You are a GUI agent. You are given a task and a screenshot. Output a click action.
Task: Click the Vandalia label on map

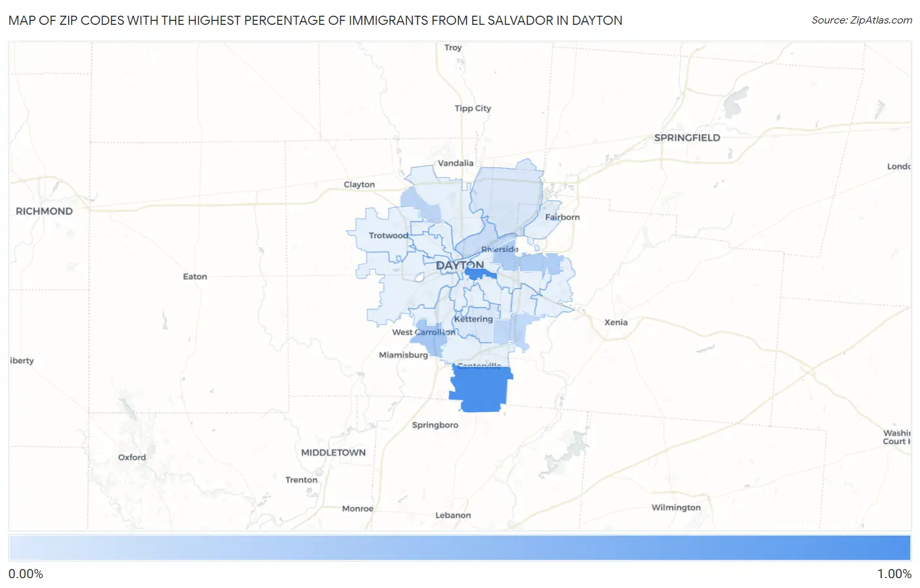(x=455, y=164)
